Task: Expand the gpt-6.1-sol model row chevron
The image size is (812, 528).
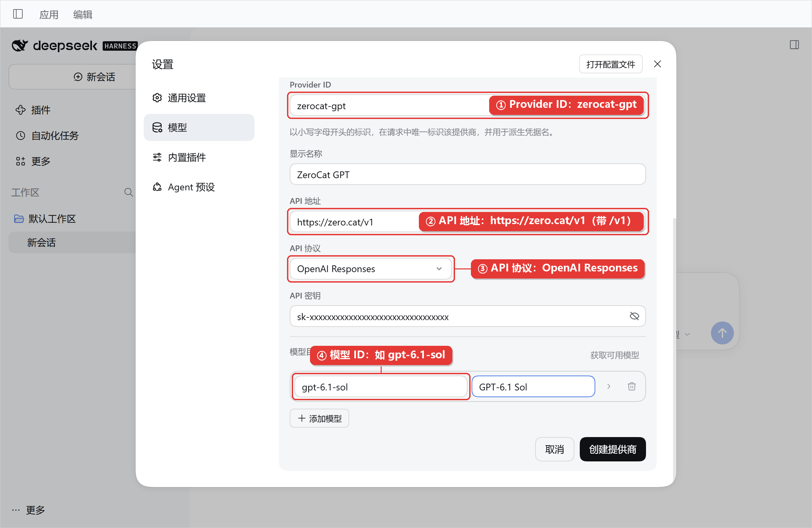Action: pos(608,387)
